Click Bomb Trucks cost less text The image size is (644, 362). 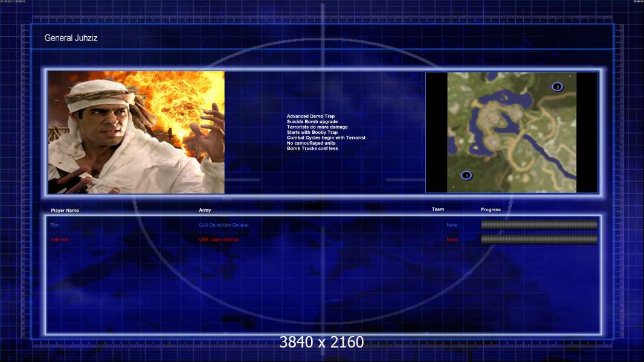312,148
